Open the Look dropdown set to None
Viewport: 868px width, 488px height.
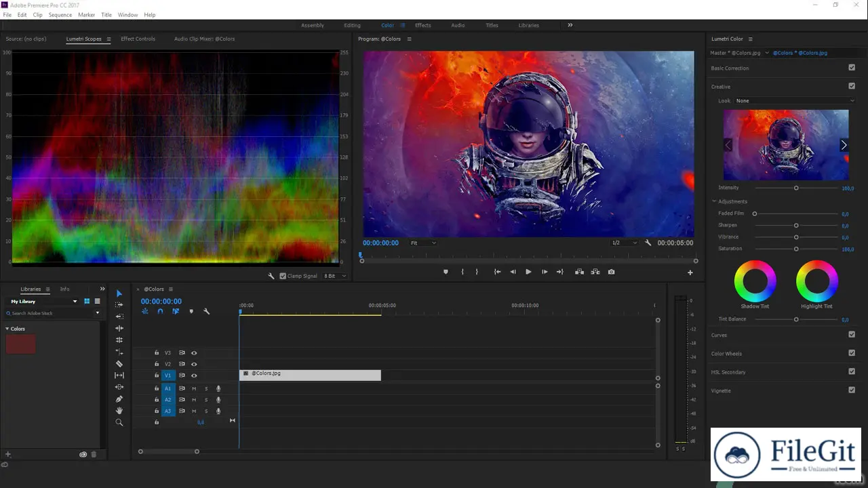click(x=795, y=101)
